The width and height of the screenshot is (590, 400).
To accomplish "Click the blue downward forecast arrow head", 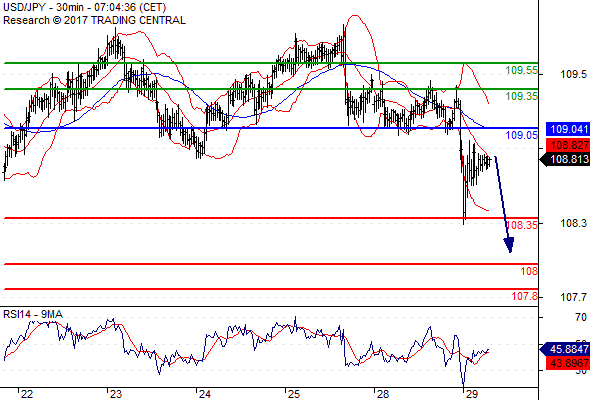I will click(509, 245).
